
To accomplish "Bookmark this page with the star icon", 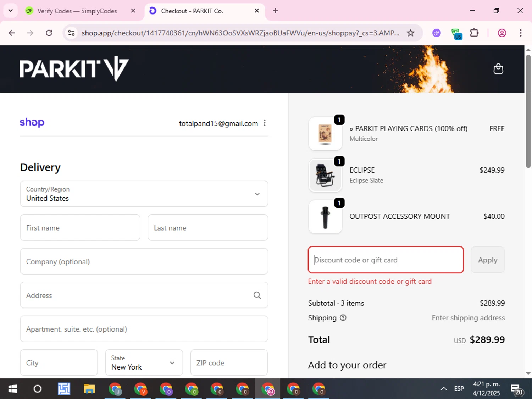I will pos(410,33).
